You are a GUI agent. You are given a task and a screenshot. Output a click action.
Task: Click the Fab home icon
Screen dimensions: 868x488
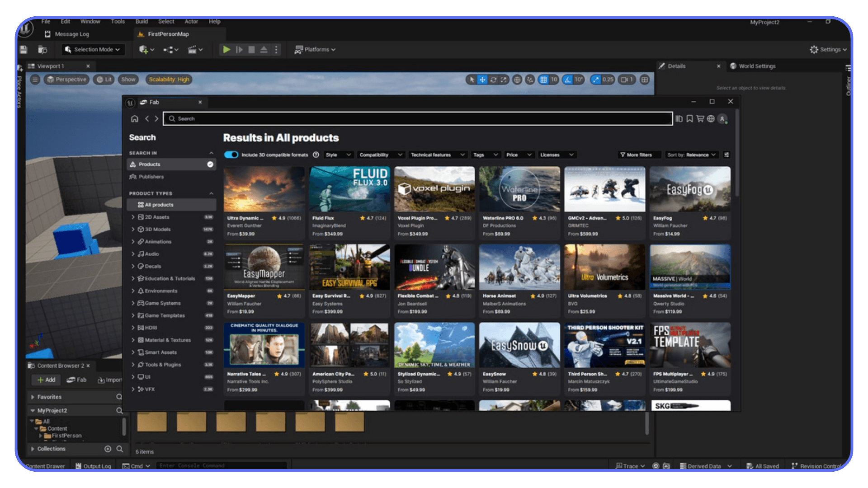(x=134, y=119)
